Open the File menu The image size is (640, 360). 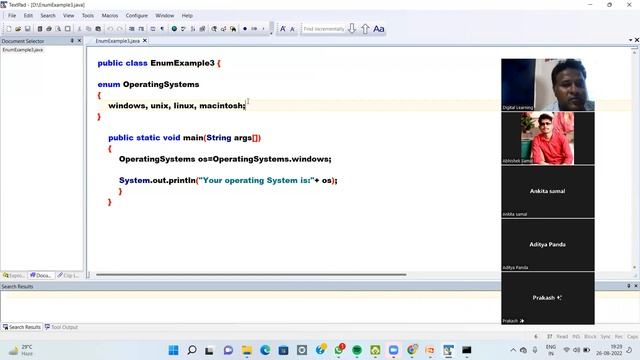click(12, 16)
